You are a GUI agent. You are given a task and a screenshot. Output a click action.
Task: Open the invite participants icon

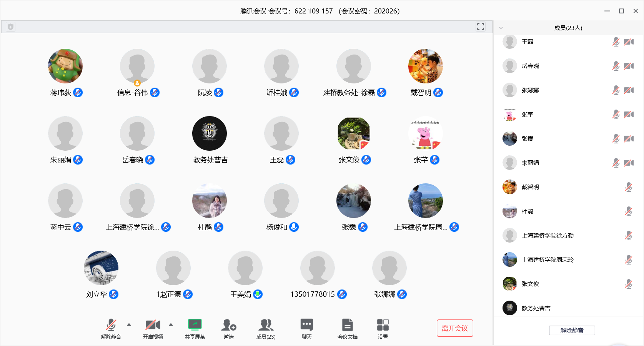[x=228, y=325]
